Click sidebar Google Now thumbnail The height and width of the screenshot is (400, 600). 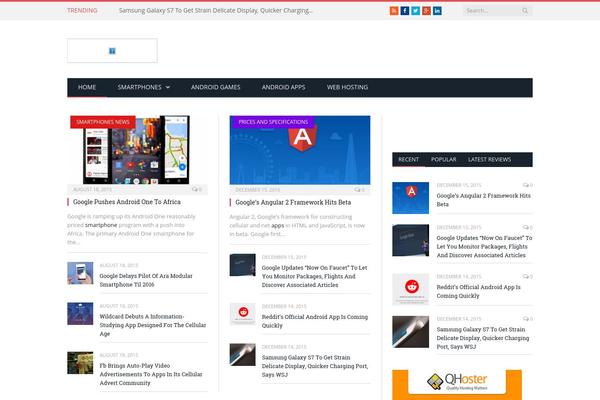pos(411,240)
